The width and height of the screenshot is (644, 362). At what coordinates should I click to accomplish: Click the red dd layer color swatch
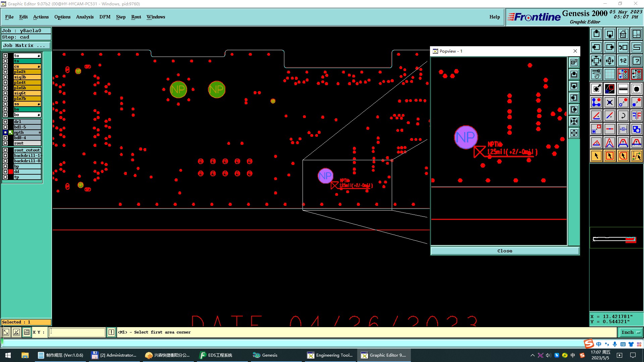(x=11, y=172)
